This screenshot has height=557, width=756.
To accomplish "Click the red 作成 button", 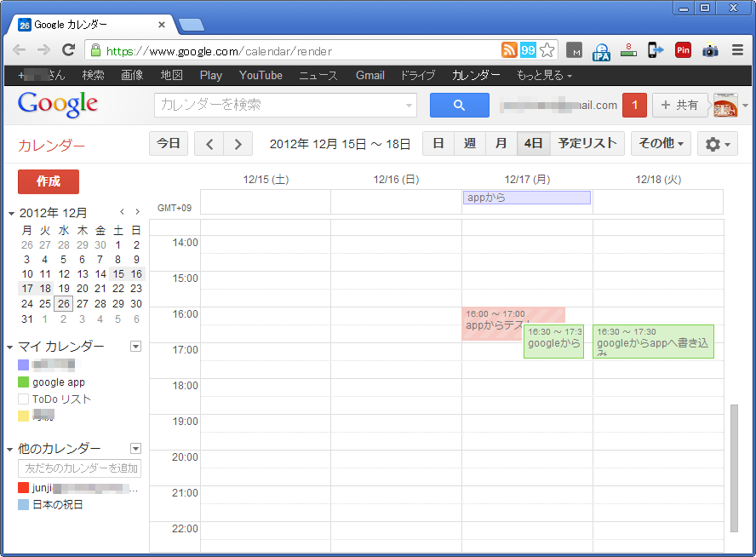I will click(x=49, y=181).
